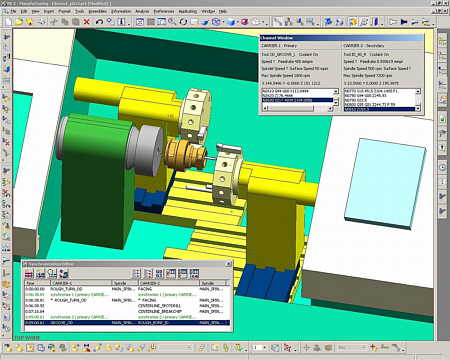Click the horizontal scrollbar under Carrier 1 code list
Screen dimensions: 450x360
coord(298,108)
